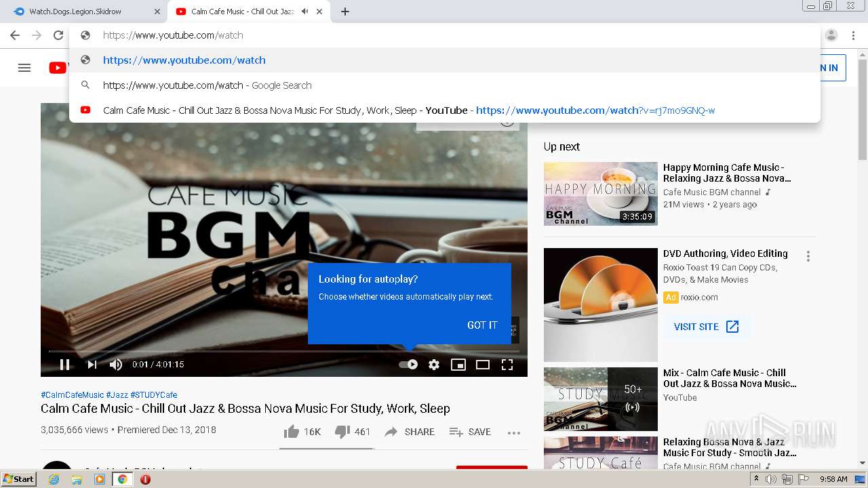Enter fullscreen video mode
The image size is (868, 488).
coord(507,365)
